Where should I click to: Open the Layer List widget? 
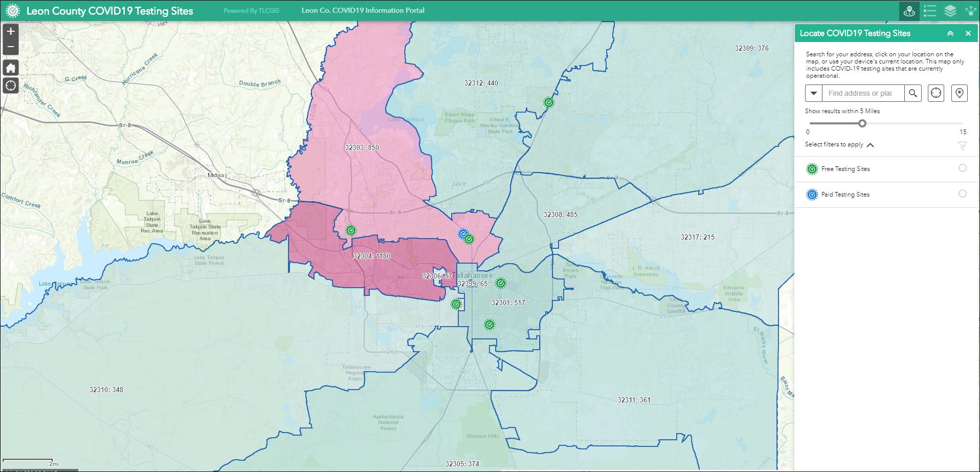point(950,11)
